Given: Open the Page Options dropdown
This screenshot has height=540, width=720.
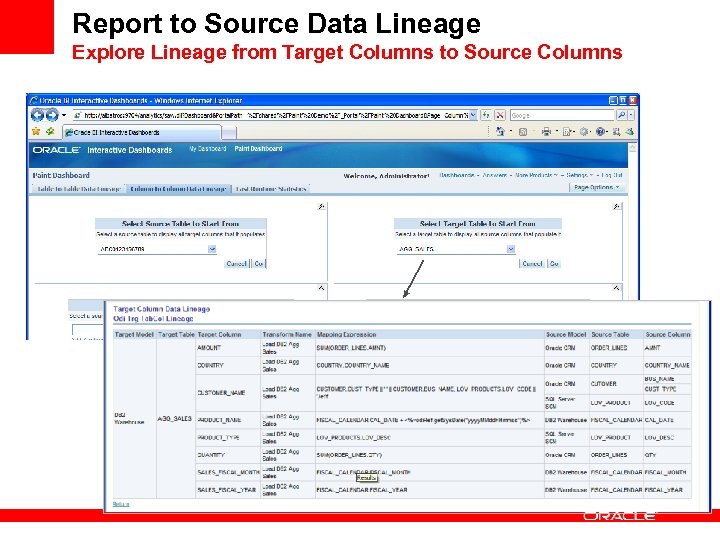Looking at the screenshot, I should coord(596,187).
